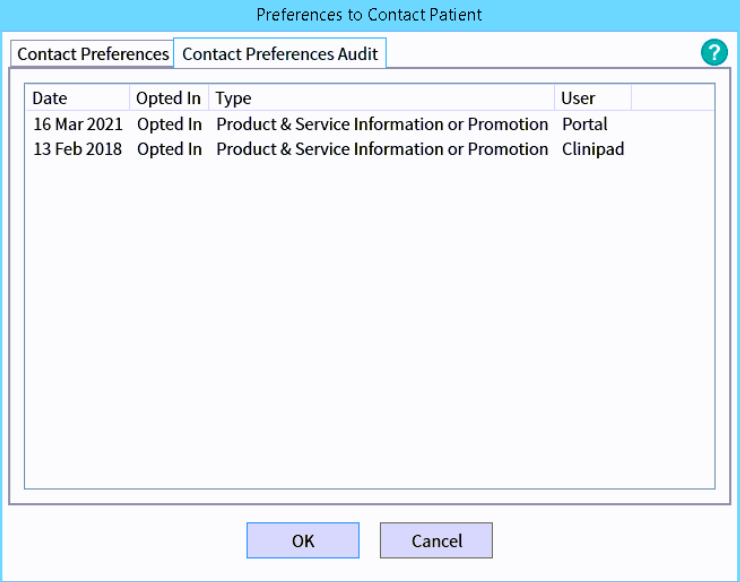
Task: Sort by the Date column header
Action: pyautogui.click(x=78, y=98)
